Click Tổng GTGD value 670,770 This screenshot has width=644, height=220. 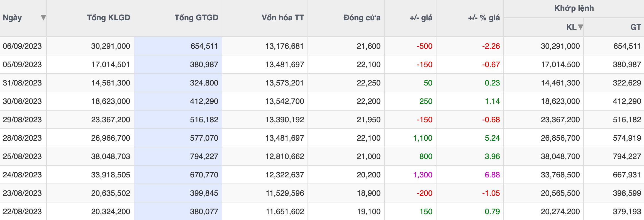tap(204, 175)
